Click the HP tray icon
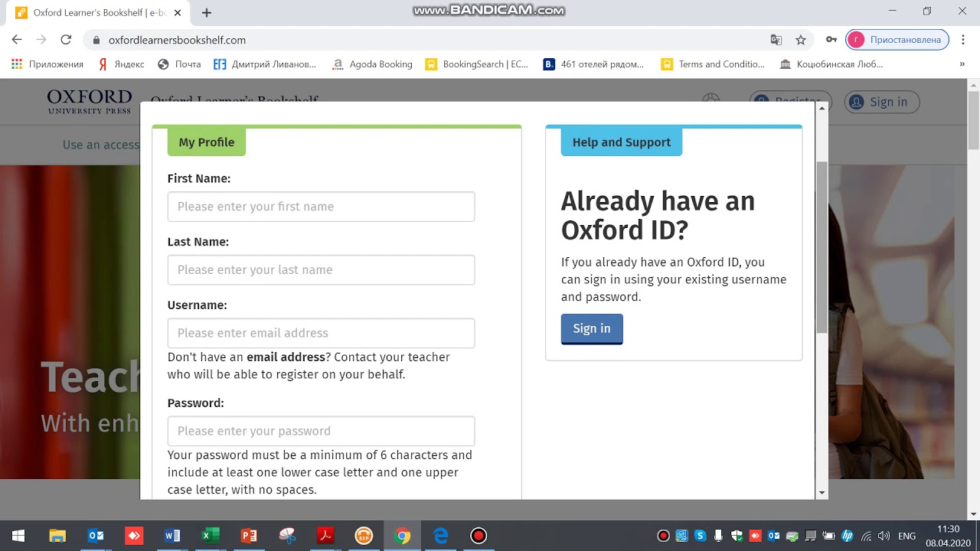The width and height of the screenshot is (980, 551). [x=848, y=536]
